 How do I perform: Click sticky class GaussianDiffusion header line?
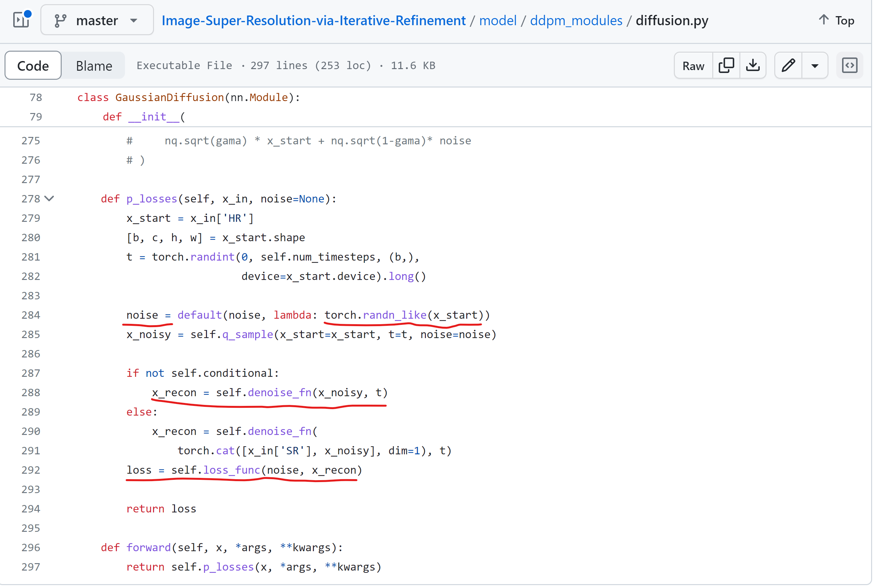tap(188, 98)
